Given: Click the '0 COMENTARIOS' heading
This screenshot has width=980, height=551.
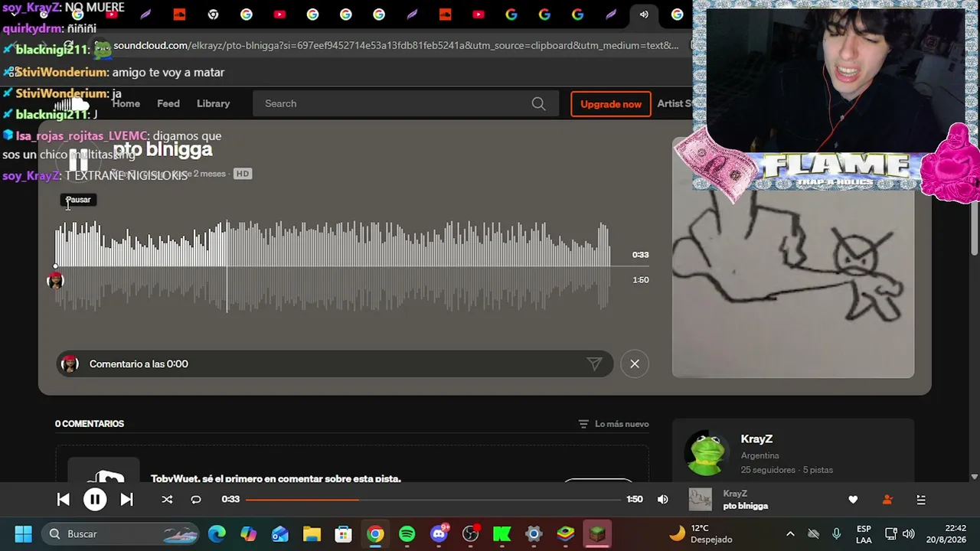Looking at the screenshot, I should coord(90,424).
